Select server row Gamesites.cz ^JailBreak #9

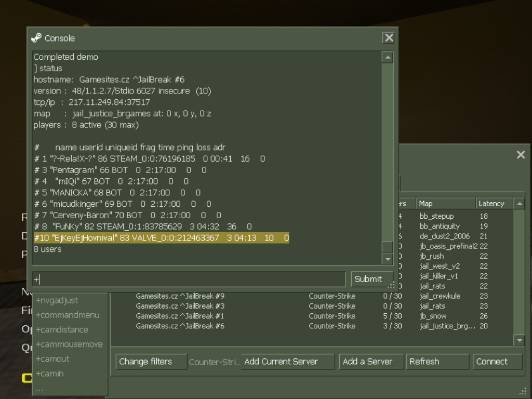(x=312, y=296)
